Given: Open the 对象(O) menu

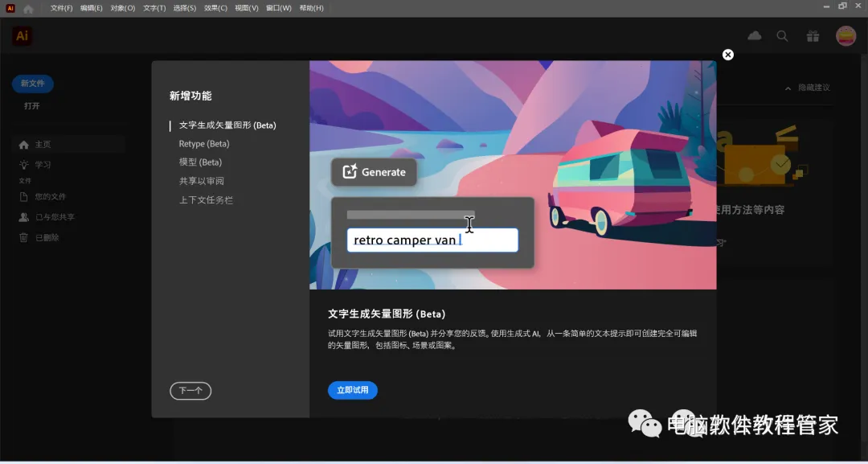Looking at the screenshot, I should pyautogui.click(x=122, y=8).
